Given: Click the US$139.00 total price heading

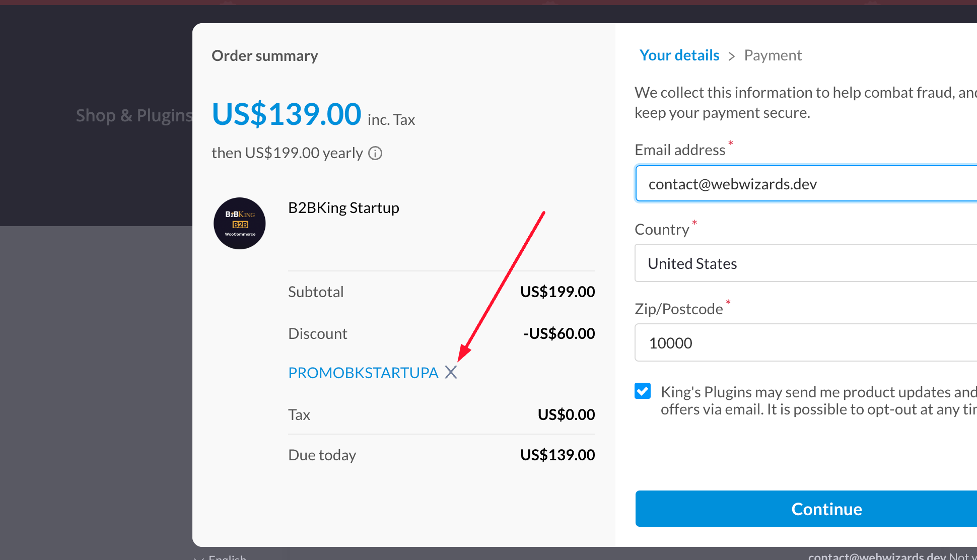Looking at the screenshot, I should coord(287,114).
